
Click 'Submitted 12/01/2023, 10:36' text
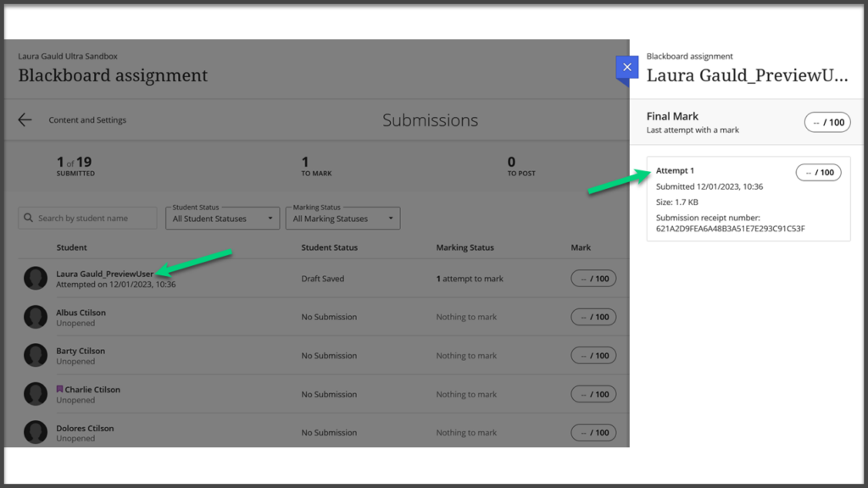click(x=709, y=186)
